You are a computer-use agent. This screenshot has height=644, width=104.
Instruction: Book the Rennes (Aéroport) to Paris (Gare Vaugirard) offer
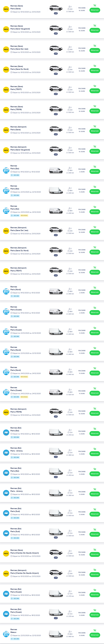coord(95,151)
